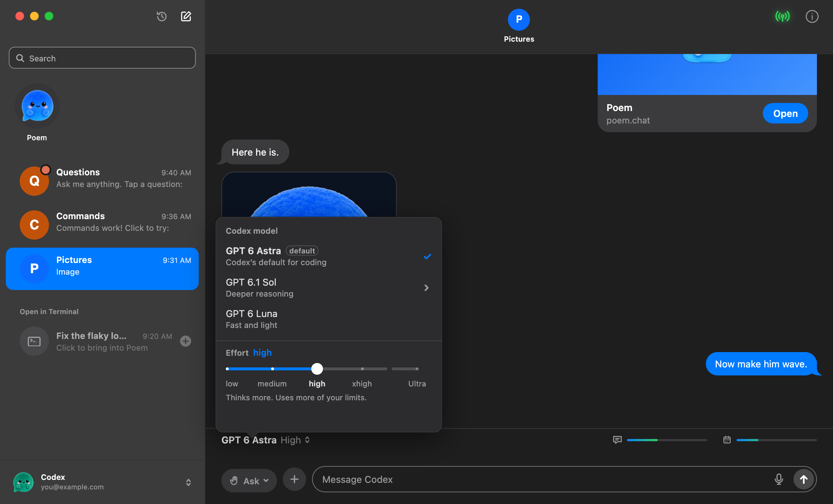
Task: Click the green live broadcast icon
Action: coord(782,16)
